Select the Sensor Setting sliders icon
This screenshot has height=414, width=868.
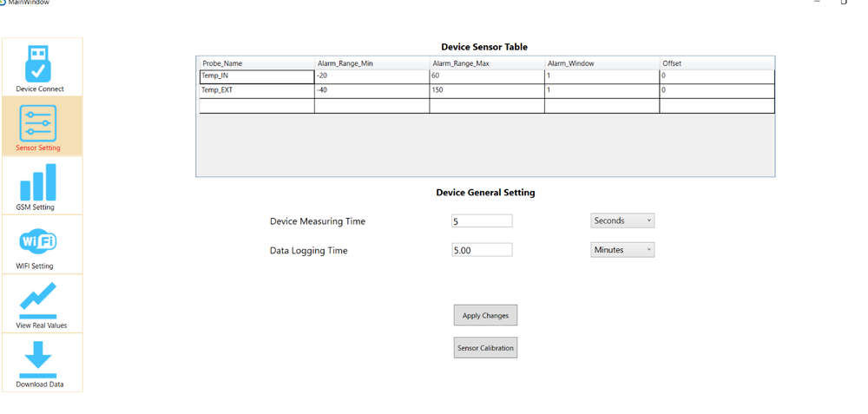click(x=38, y=123)
